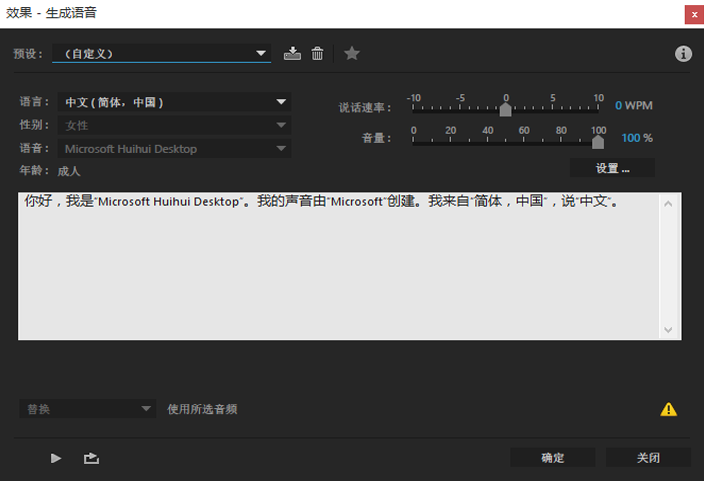Open the 语音 Microsoft Huihui Desktop dropdown

[174, 149]
